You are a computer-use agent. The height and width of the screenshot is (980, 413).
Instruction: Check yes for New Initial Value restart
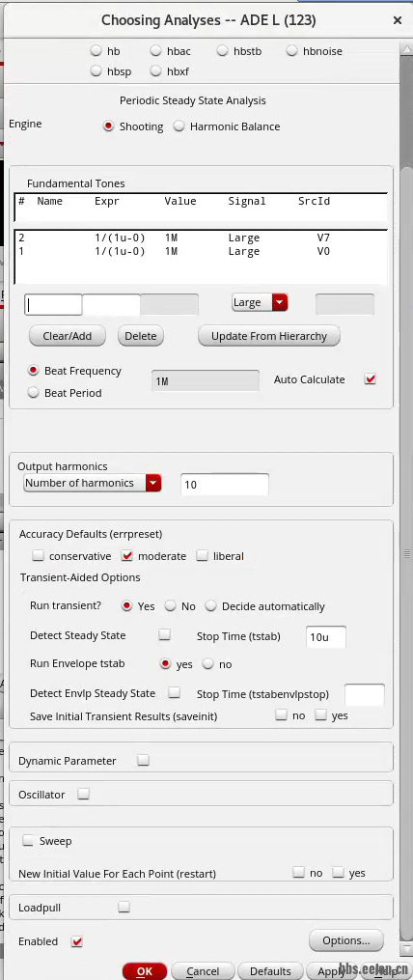[339, 872]
